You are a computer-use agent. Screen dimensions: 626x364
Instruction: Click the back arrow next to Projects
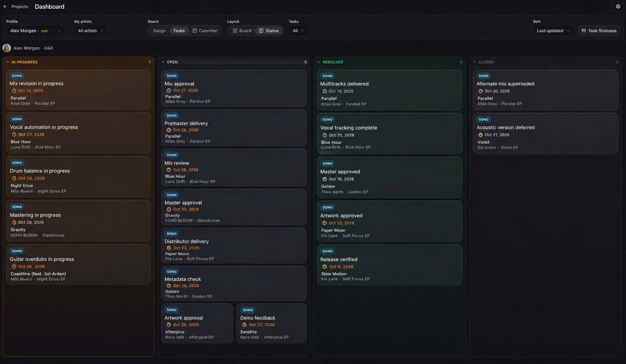5,6
